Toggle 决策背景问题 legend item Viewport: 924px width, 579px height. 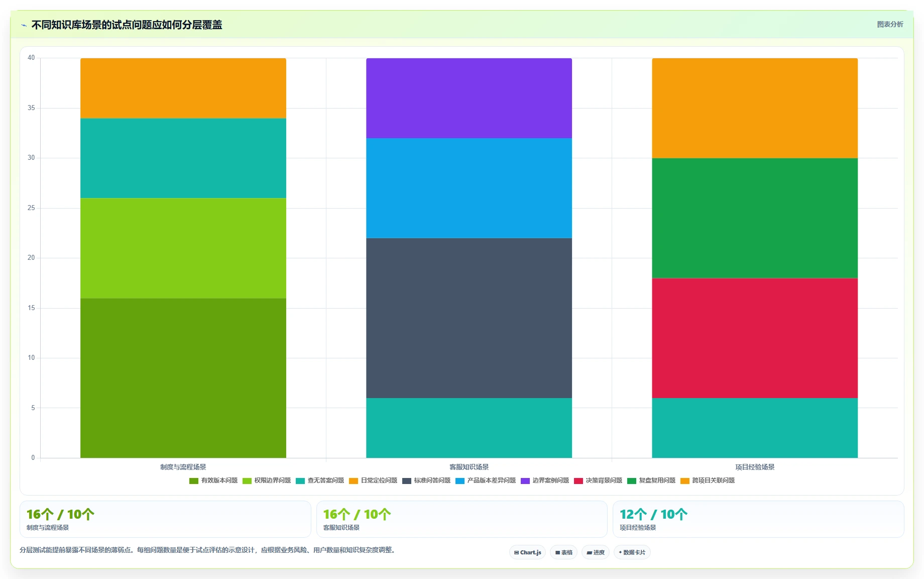tap(598, 480)
